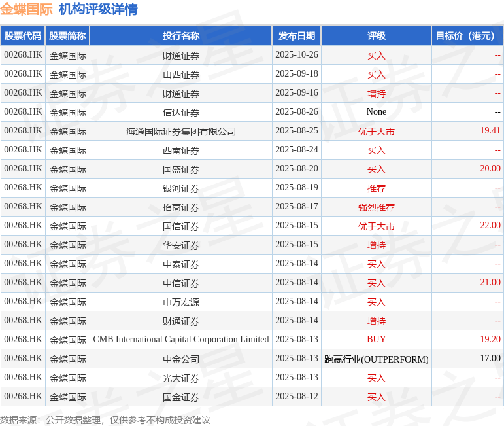Click the 买入 rating for 国盛证券

click(377, 169)
